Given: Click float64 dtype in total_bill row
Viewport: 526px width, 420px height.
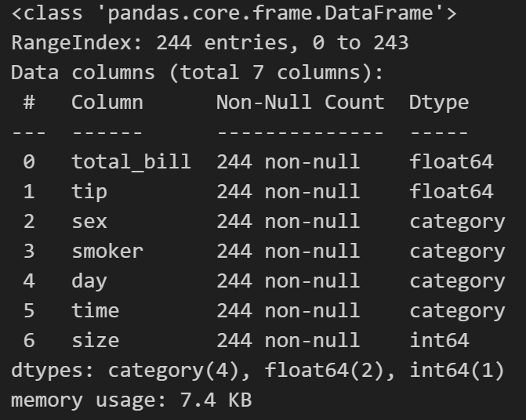Looking at the screenshot, I should click(452, 161).
